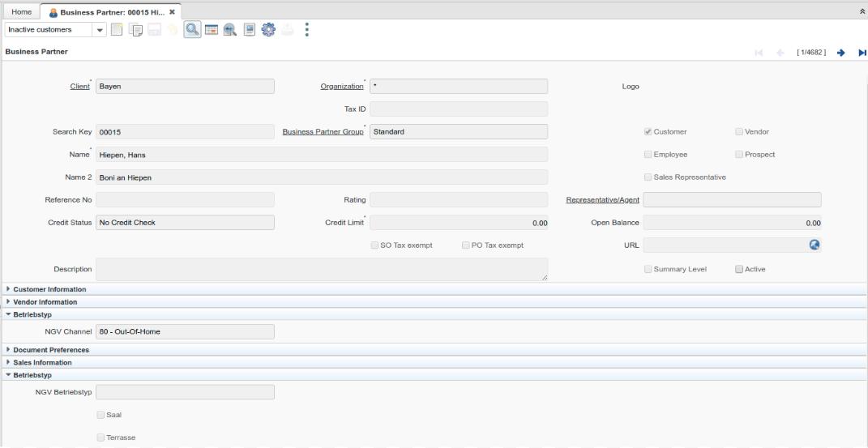Jump to the last record arrow

pyautogui.click(x=862, y=53)
